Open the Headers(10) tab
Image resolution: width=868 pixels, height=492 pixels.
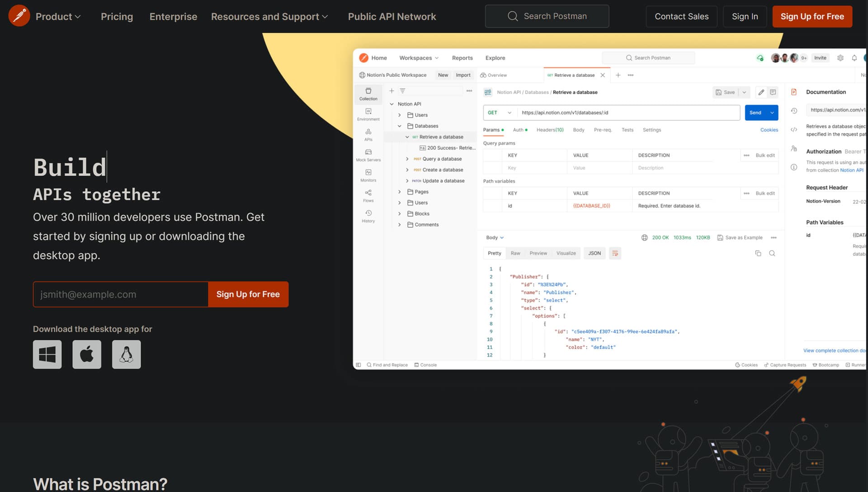550,130
